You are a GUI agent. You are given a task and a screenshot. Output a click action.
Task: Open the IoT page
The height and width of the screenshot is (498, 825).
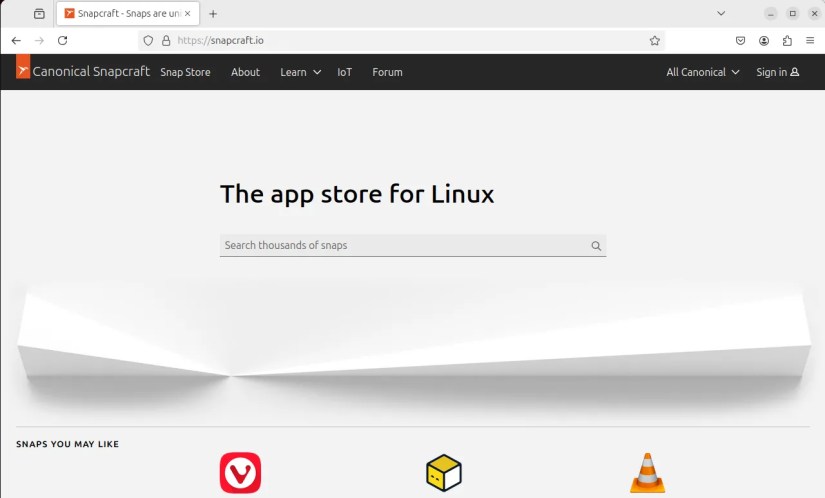tap(345, 72)
